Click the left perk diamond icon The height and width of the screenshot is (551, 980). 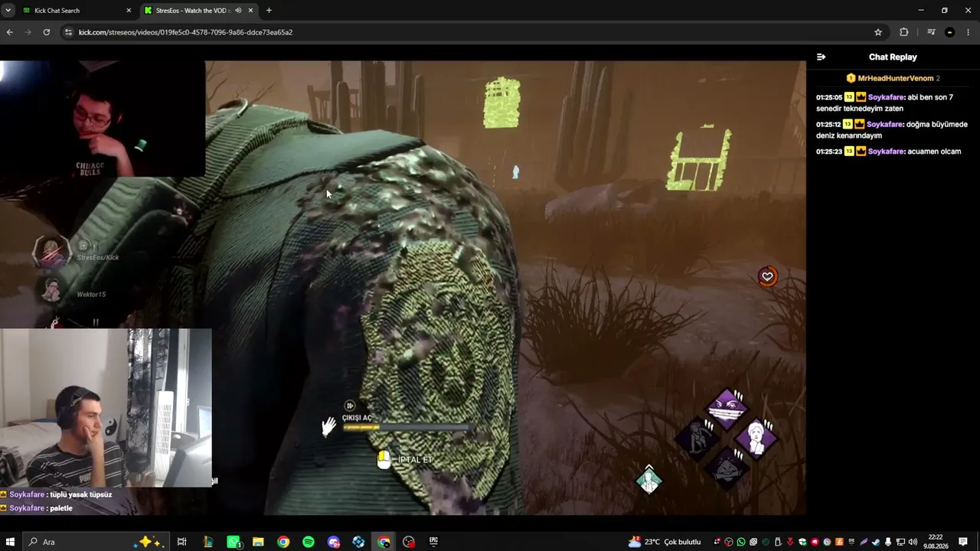[x=696, y=439]
